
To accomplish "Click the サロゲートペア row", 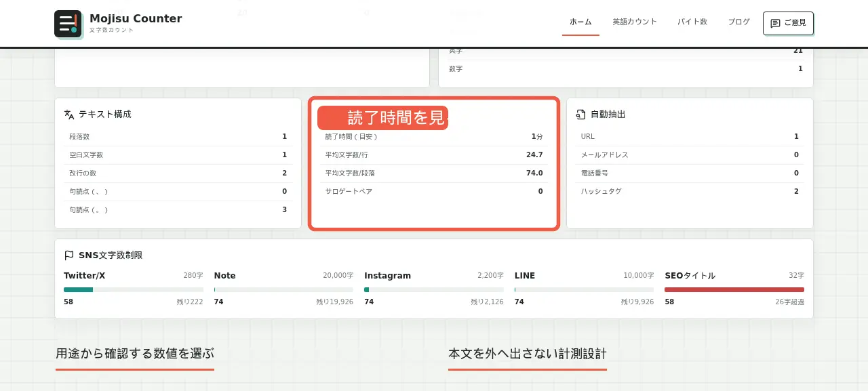I will click(x=434, y=191).
